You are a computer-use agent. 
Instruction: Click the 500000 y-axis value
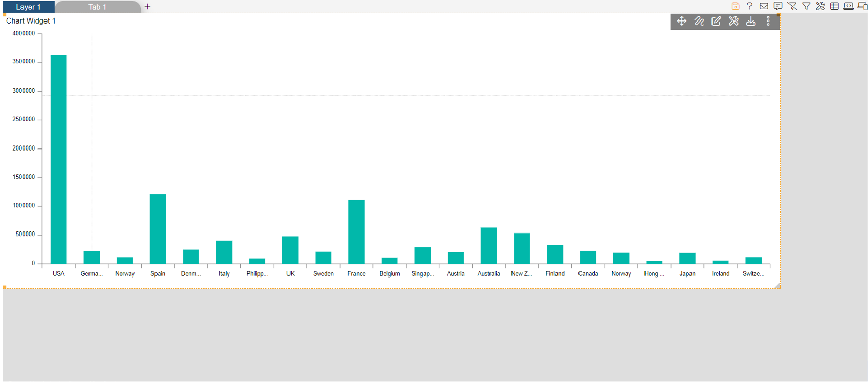point(26,235)
